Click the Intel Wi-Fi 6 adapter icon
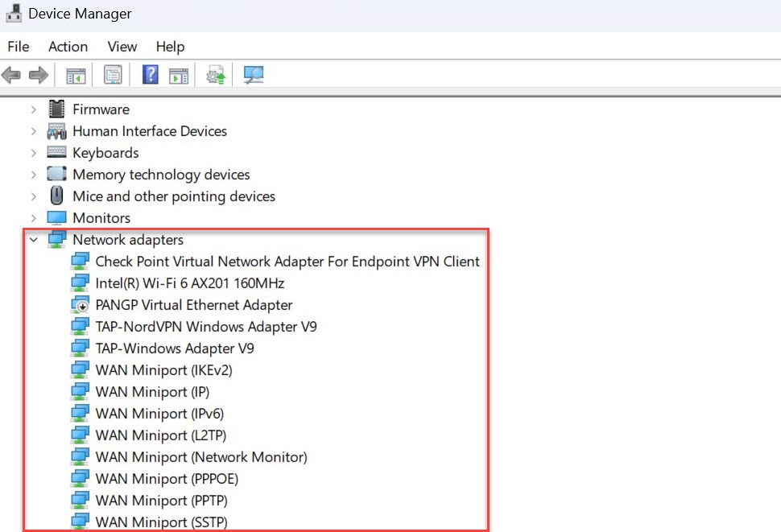 [80, 282]
